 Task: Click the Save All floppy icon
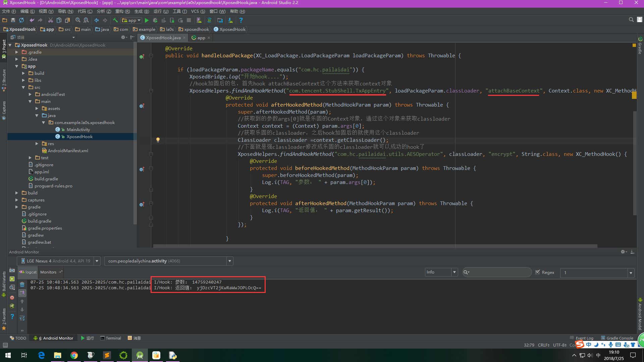point(13,20)
